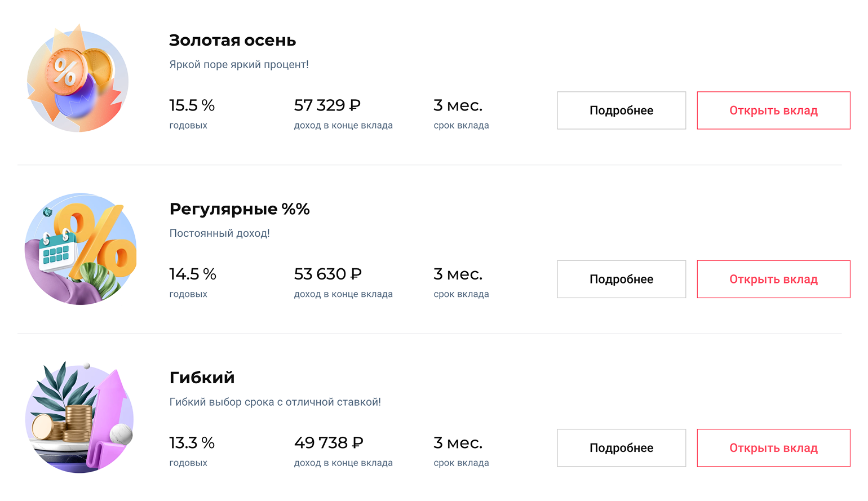This screenshot has height=501, width=868.
Task: Click the 14.5 % annual rate value
Action: 192,274
